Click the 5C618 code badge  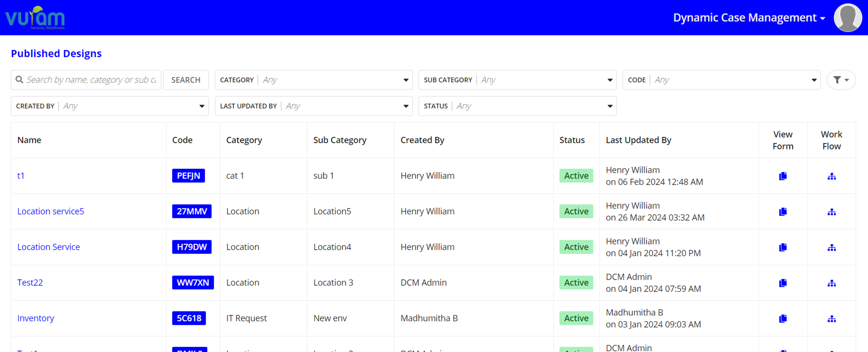click(189, 318)
